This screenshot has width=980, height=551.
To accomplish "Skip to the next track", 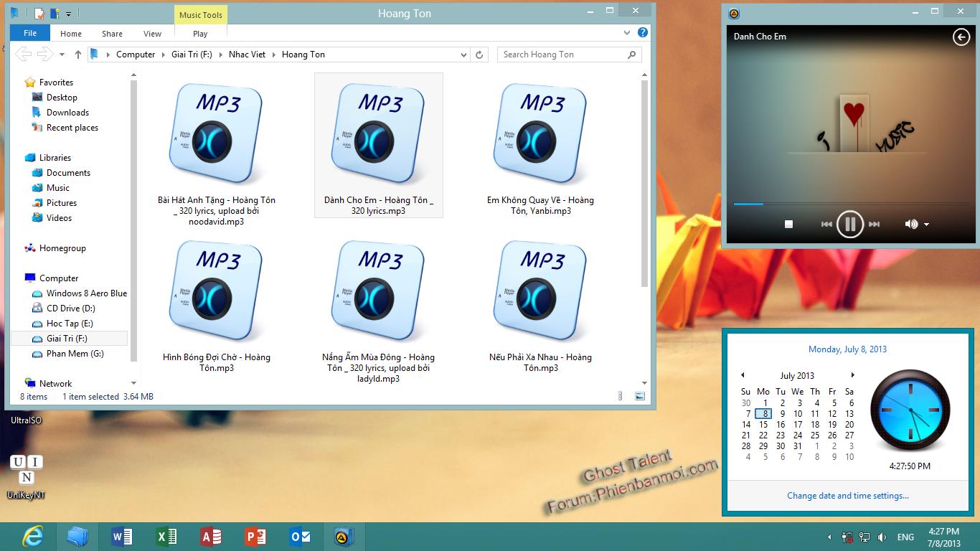I will (874, 225).
